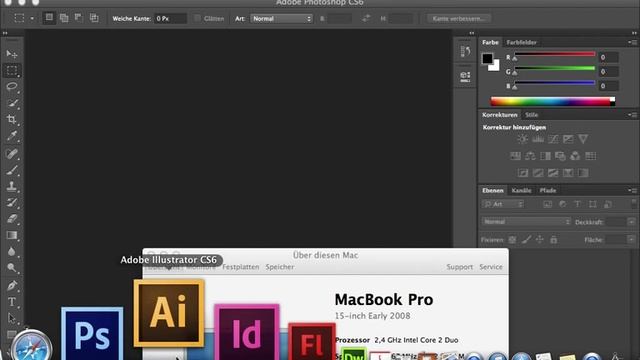640x360 pixels.
Task: Select the Brush tool
Action: [12, 170]
